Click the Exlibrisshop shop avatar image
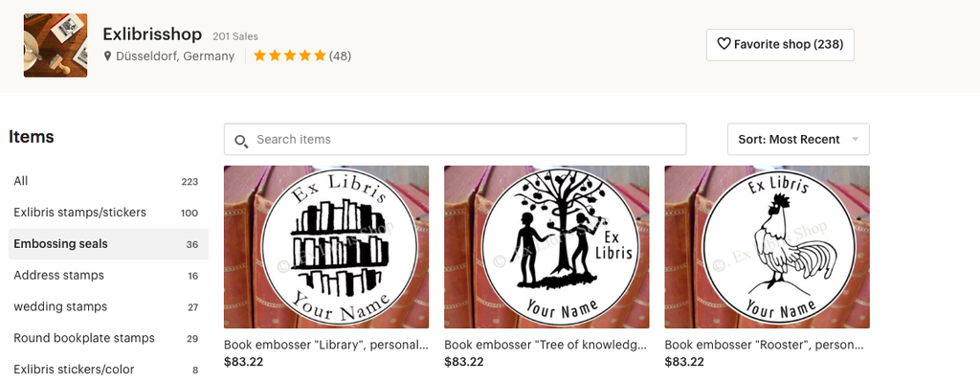 (55, 45)
